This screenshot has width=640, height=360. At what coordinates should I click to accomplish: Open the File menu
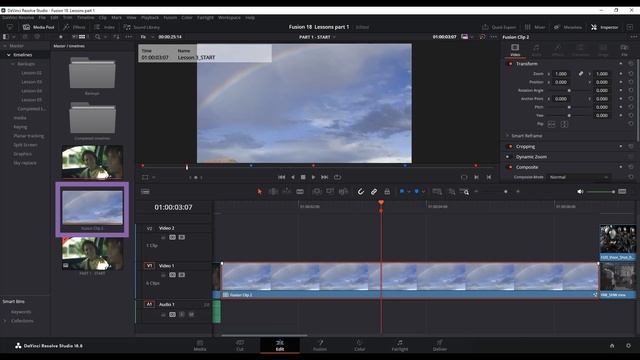pyautogui.click(x=42, y=18)
